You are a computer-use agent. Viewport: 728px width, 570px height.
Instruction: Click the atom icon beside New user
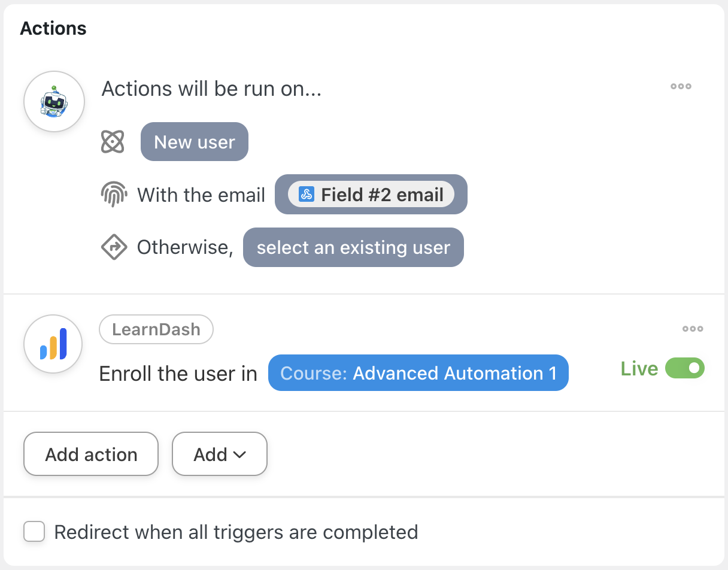coord(113,142)
